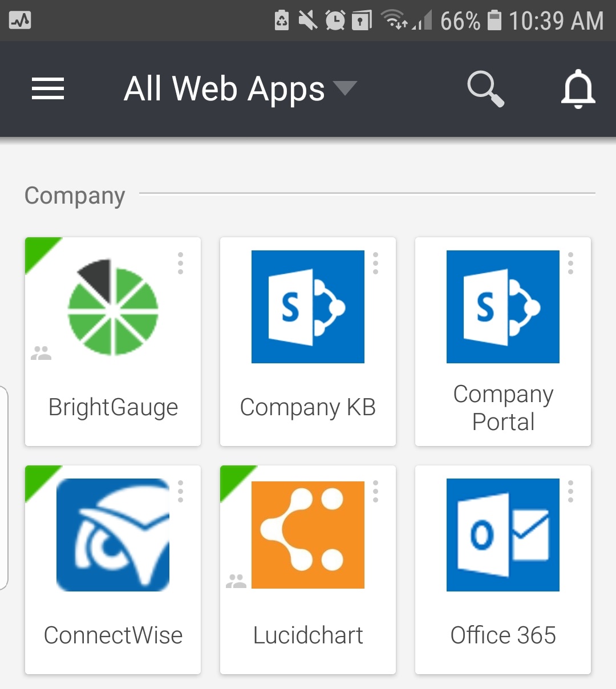Tap the activity monitor status bar icon
This screenshot has width=616, height=689.
point(20,21)
